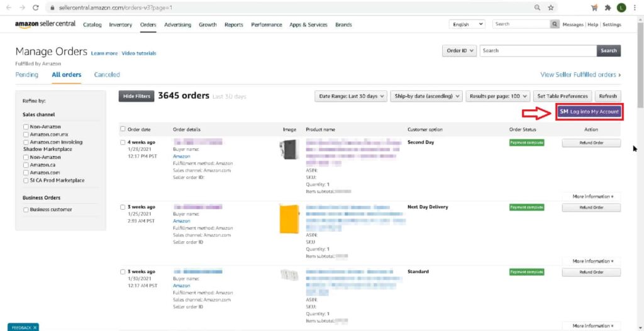Switch to the Pending tab
The image size is (644, 331).
click(x=26, y=75)
